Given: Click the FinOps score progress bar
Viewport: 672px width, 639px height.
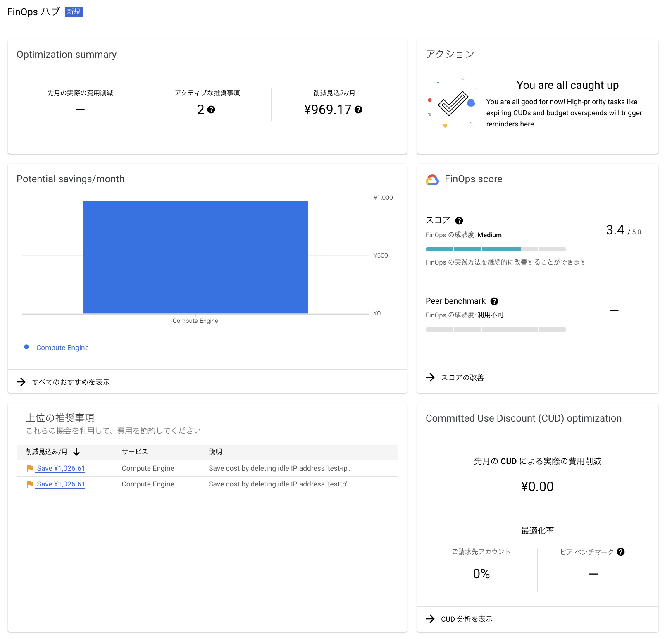Looking at the screenshot, I should point(496,249).
